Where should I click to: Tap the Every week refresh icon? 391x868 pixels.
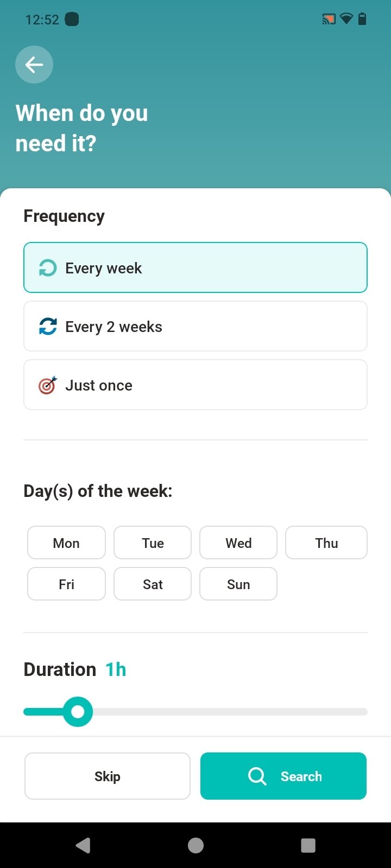(x=48, y=268)
